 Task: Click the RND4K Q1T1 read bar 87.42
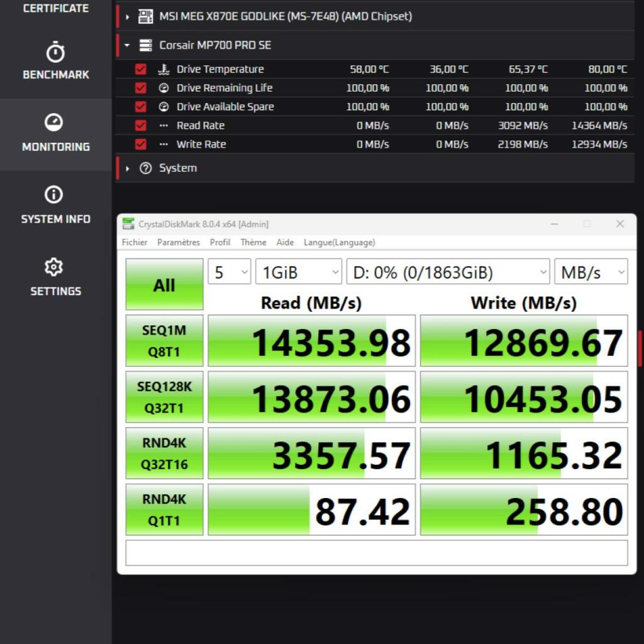coord(312,509)
